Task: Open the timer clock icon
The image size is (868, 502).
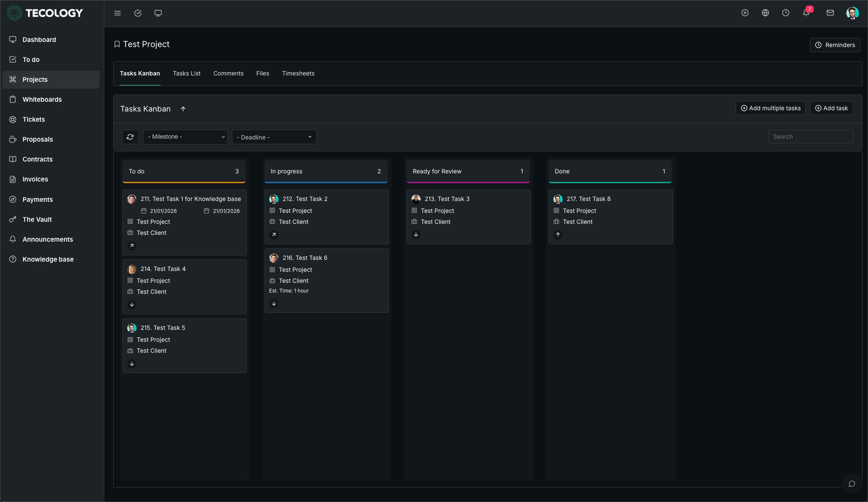Action: coord(786,13)
